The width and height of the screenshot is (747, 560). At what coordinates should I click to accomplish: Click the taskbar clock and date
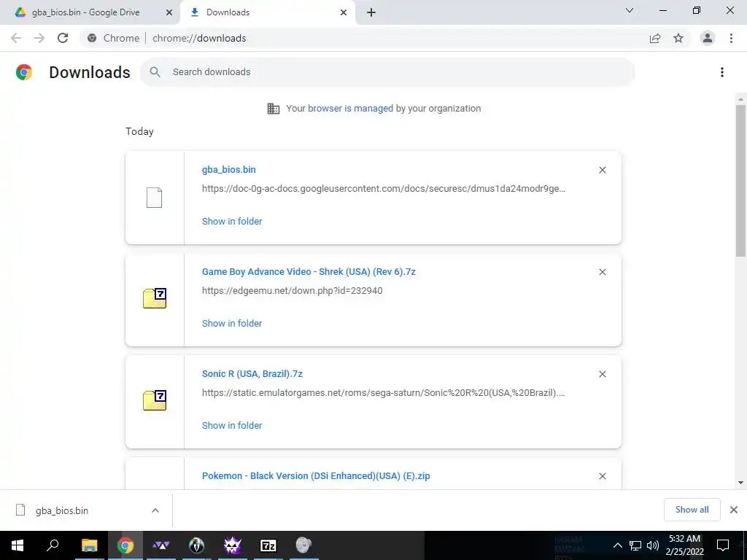coord(684,545)
